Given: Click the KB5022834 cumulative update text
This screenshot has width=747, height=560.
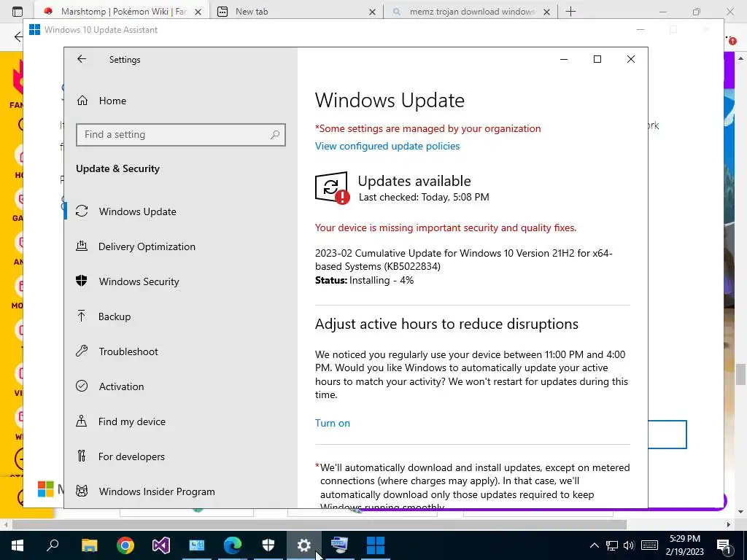Looking at the screenshot, I should point(463,260).
